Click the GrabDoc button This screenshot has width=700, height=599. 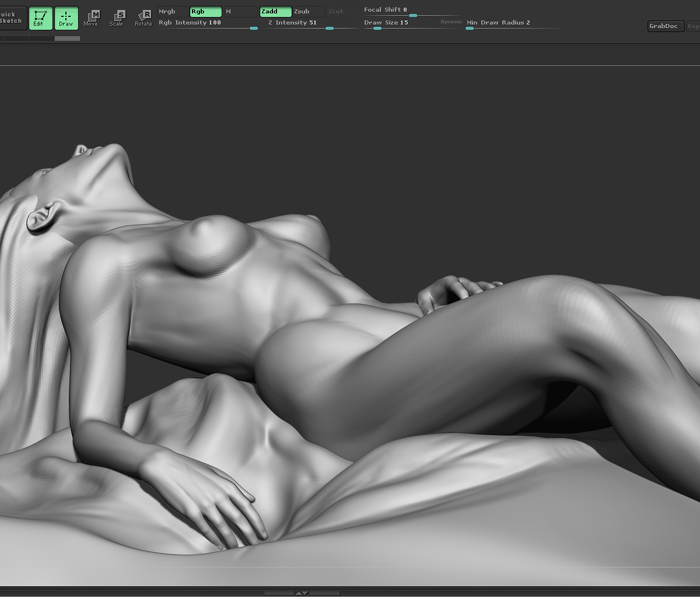(666, 26)
